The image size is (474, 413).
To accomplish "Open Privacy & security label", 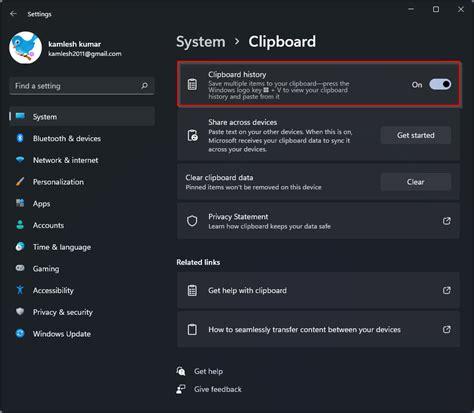I will pos(63,312).
